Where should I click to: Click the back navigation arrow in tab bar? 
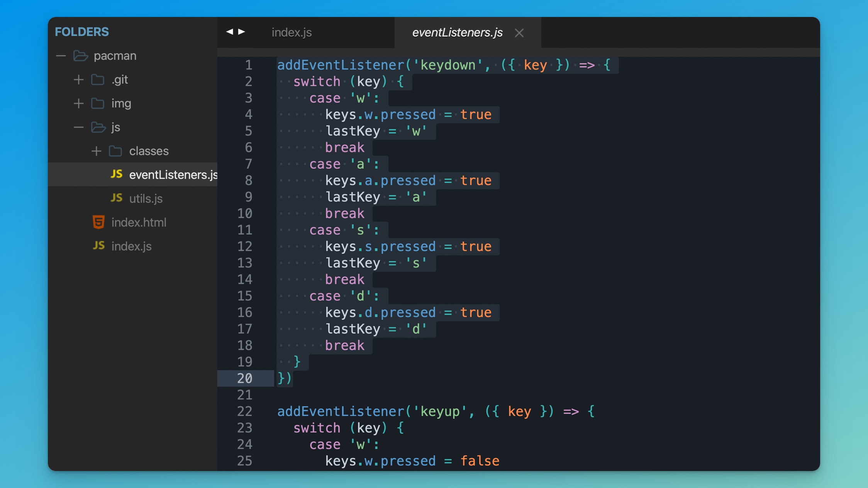point(229,32)
